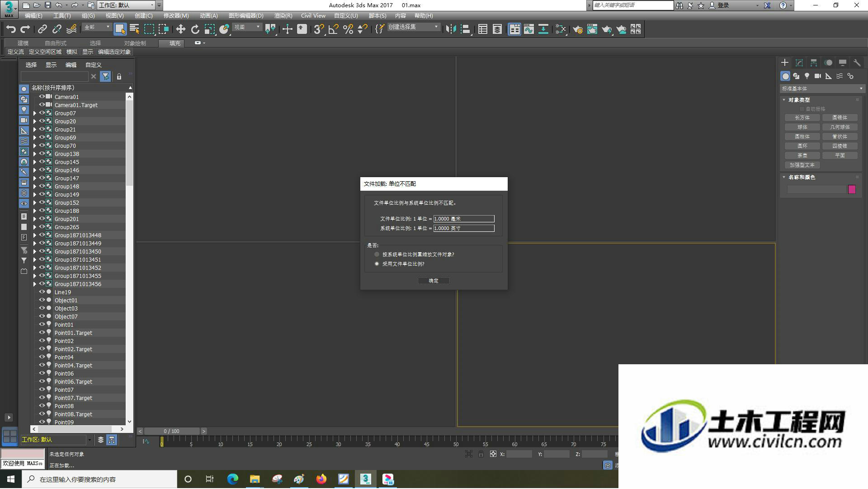868x489 pixels.
Task: Click the Box primitive button
Action: pyautogui.click(x=802, y=118)
